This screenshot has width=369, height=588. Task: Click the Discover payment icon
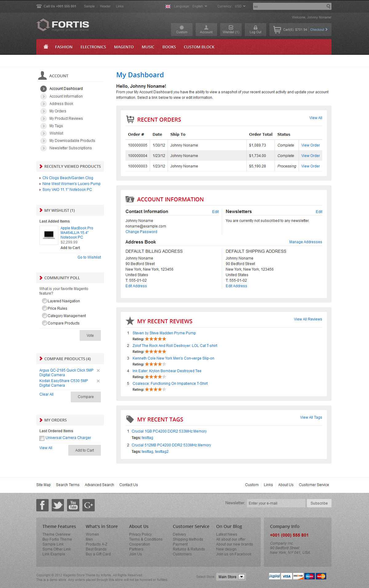point(298,576)
